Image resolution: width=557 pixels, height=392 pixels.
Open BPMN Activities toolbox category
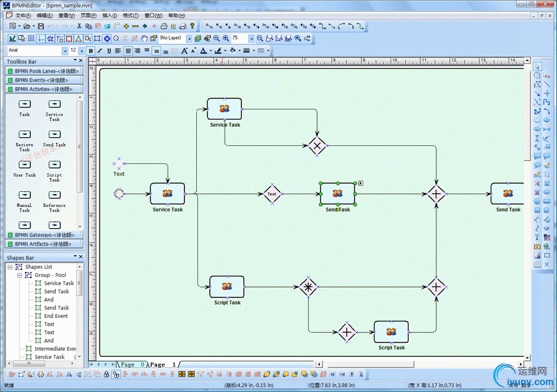(45, 89)
